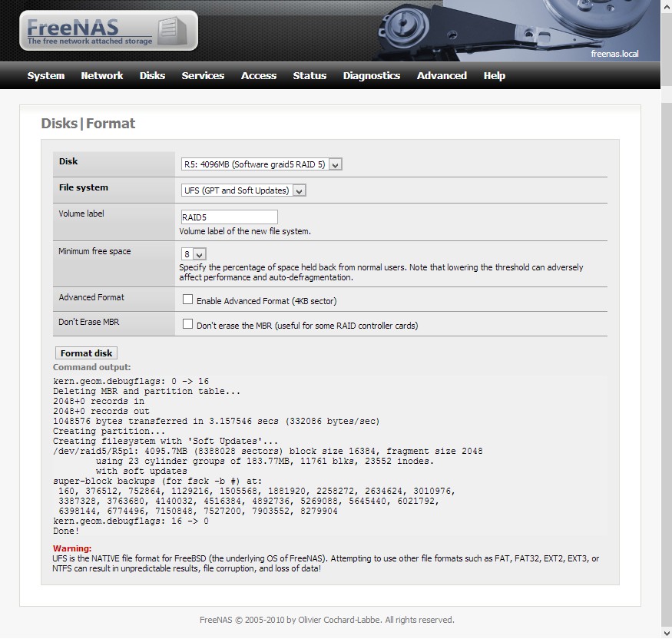The width and height of the screenshot is (672, 639).
Task: Enable Advanced Format 4KB sector option
Action: pos(187,298)
